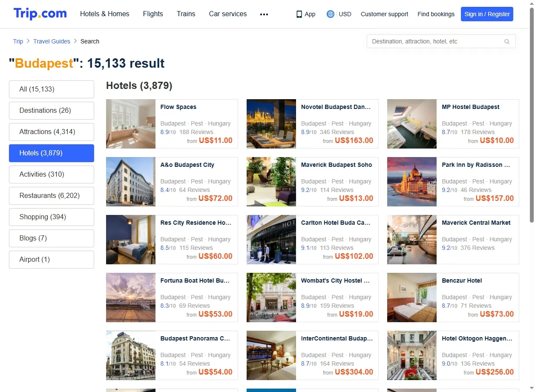Open Hotels & Homes menu
Screen dimensions: 535x392
pos(105,14)
